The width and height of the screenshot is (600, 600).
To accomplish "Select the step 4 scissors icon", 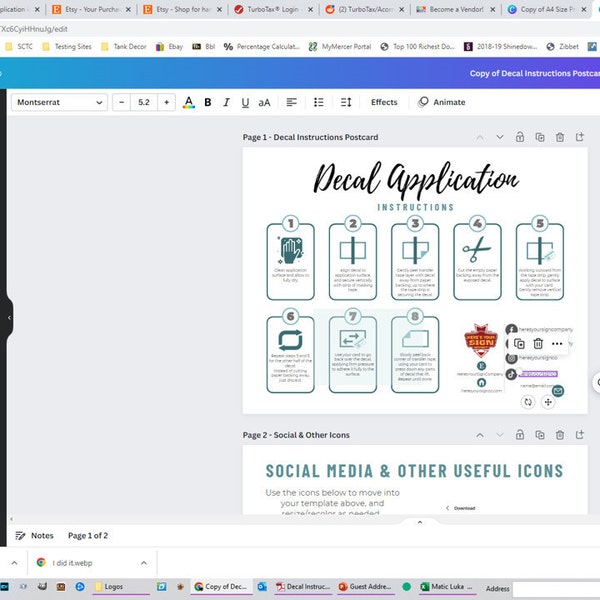I will (477, 249).
